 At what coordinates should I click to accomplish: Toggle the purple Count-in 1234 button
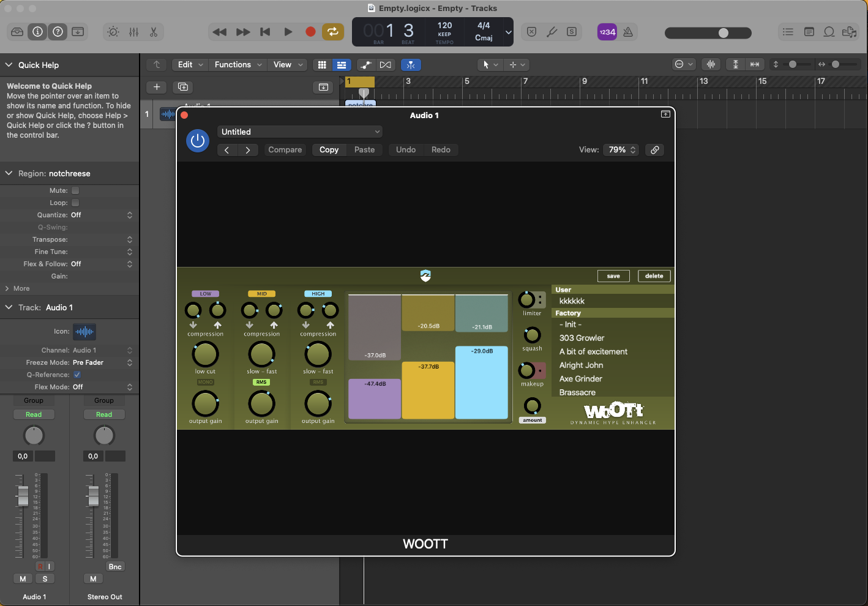pos(607,32)
